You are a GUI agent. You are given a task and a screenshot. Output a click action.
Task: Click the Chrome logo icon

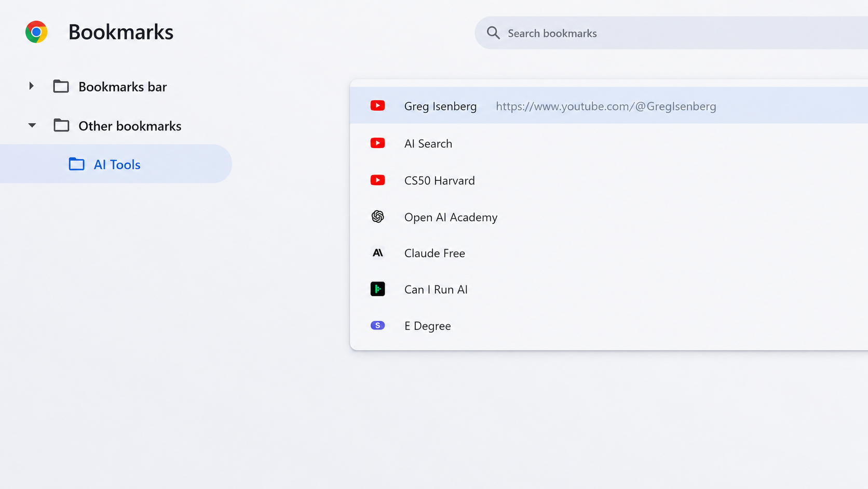pos(36,32)
